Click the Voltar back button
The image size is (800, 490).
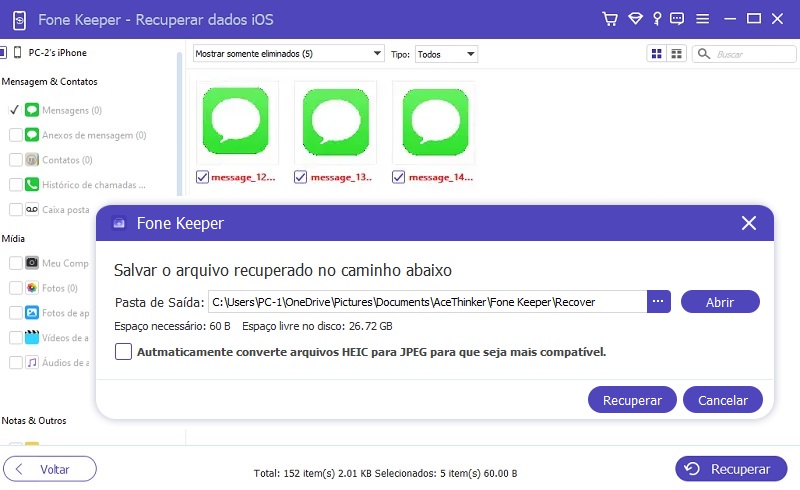tap(49, 469)
